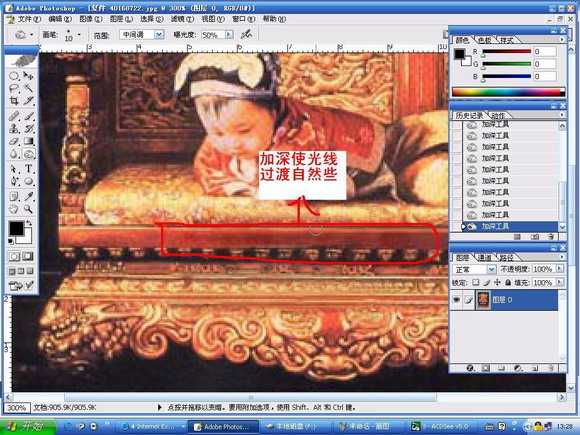Image resolution: width=580 pixels, height=435 pixels.
Task: Select the Type (T) tool
Action: tap(28, 169)
